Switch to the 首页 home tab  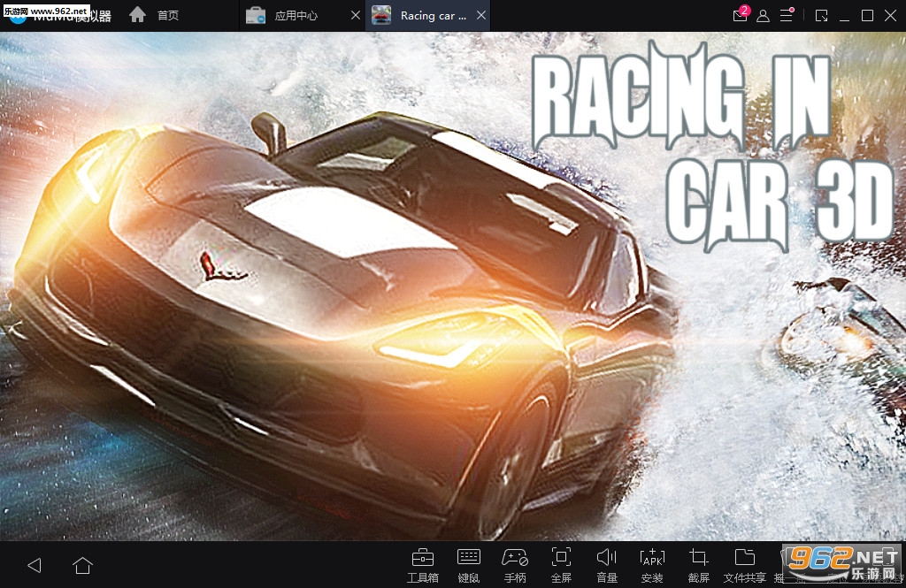(x=154, y=16)
